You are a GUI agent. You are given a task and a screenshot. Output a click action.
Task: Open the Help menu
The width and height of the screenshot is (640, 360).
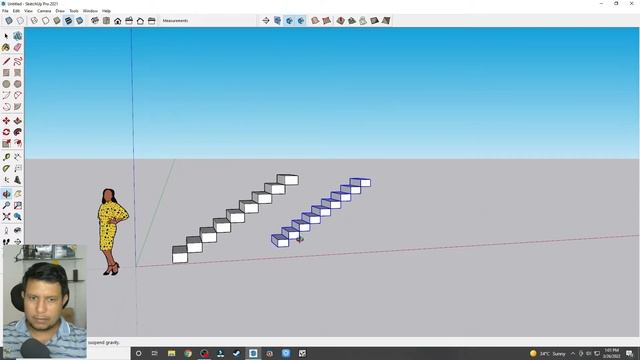pos(106,11)
